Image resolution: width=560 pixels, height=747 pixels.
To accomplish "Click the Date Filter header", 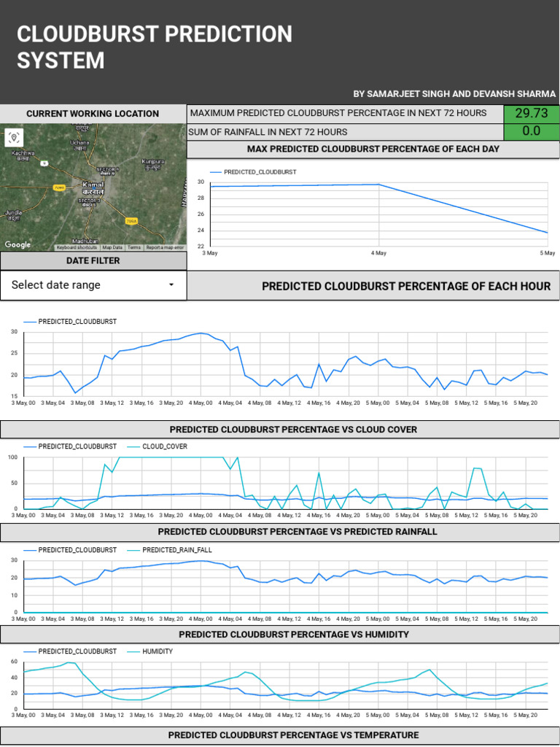I will pos(93,261).
